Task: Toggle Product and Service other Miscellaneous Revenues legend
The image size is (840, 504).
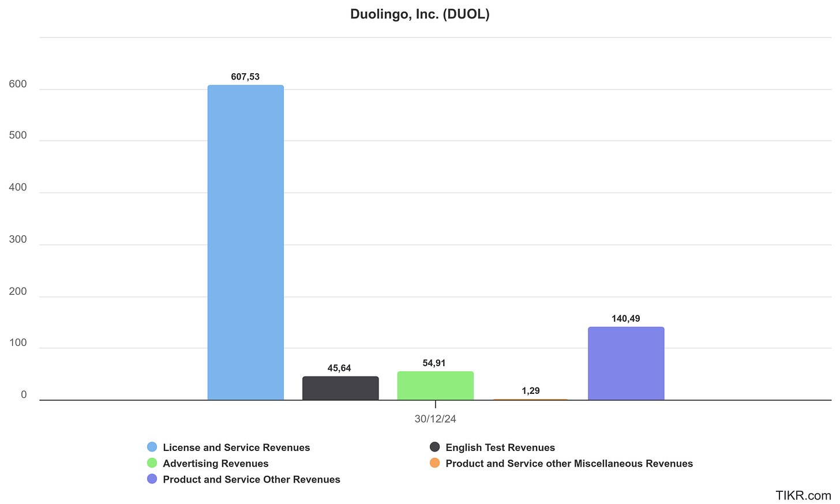Action: (x=561, y=464)
